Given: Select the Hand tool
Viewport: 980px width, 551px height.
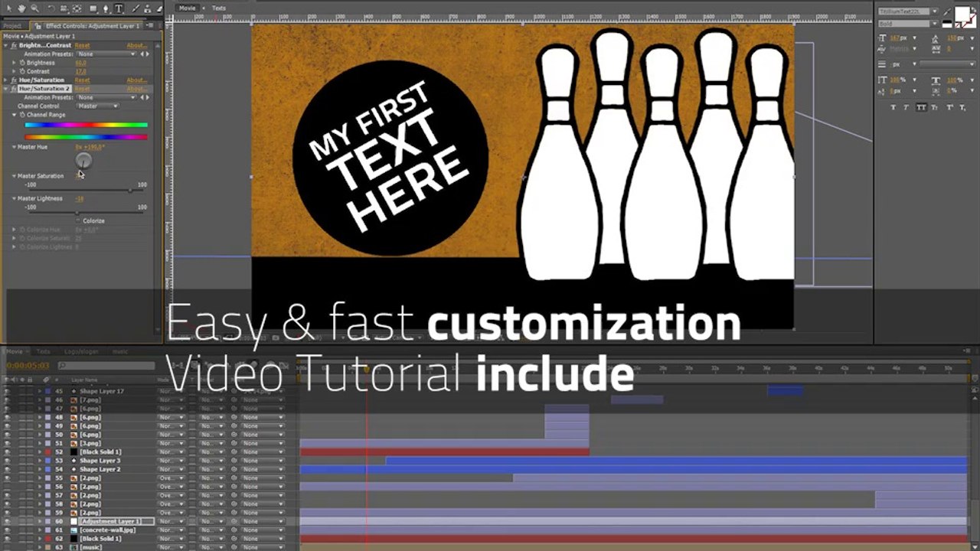Looking at the screenshot, I should click(x=21, y=8).
